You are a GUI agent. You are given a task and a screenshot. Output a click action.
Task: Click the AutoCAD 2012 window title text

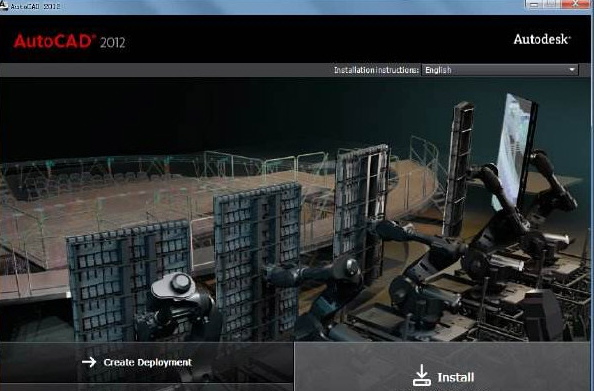tap(35, 6)
